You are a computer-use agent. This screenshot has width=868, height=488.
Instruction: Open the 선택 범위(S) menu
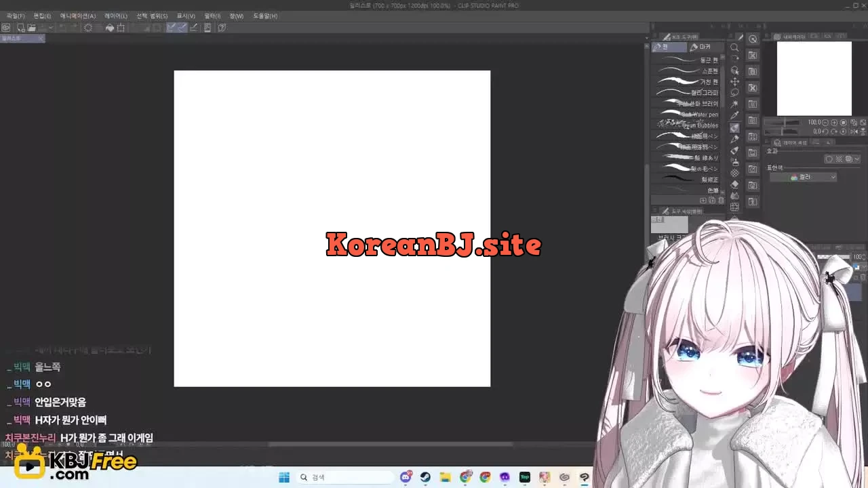click(x=151, y=16)
